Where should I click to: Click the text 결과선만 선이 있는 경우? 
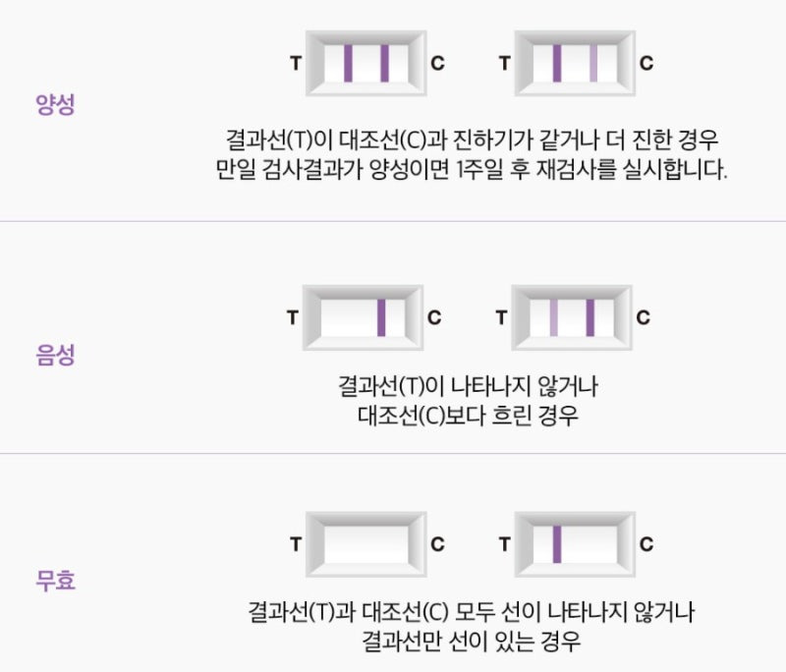(472, 641)
